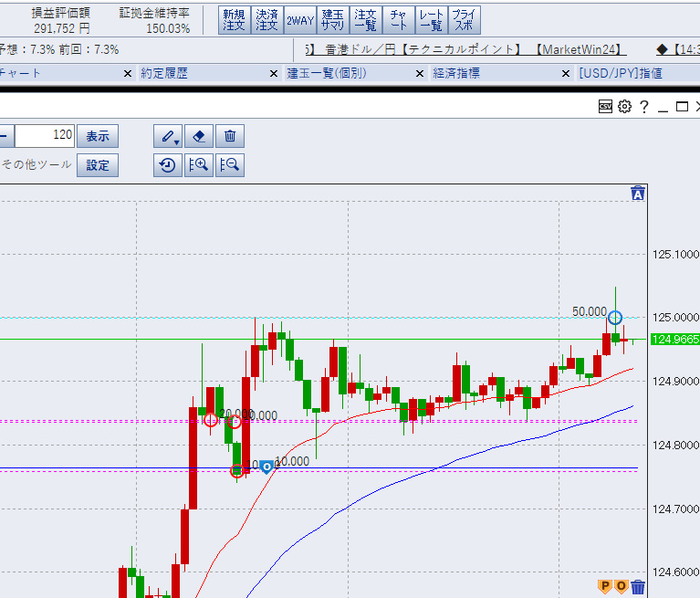Click the CSV export icon
The height and width of the screenshot is (598, 700).
[x=605, y=107]
